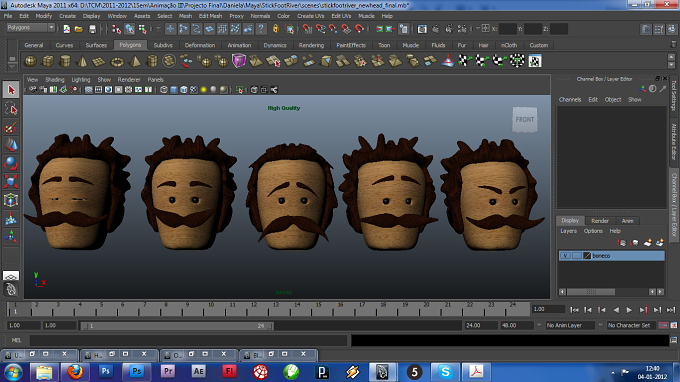The height and width of the screenshot is (382, 680).
Task: Select the polygon torus shelf icon
Action: pos(117,62)
